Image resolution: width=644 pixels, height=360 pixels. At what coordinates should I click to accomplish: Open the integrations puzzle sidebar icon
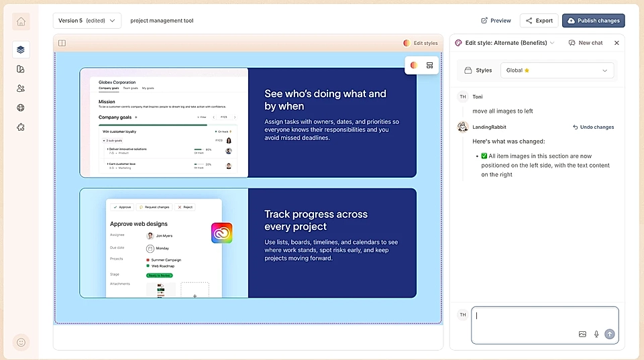click(x=21, y=127)
